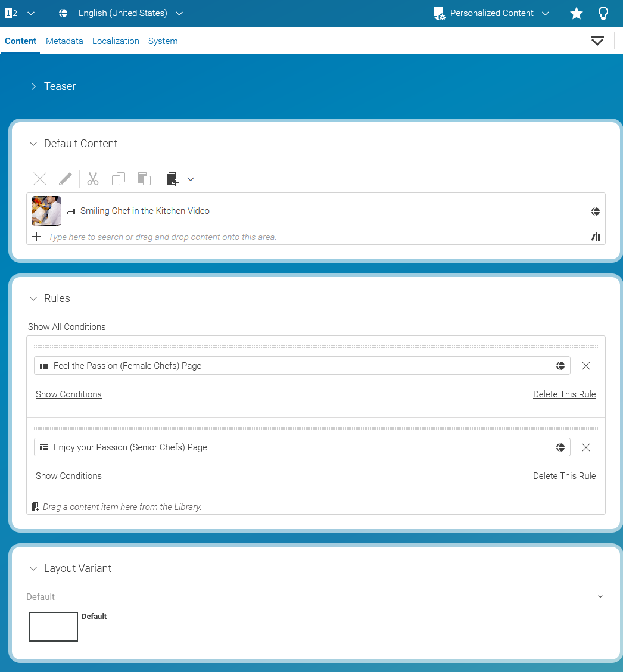Paste content using the paste icon
This screenshot has height=672, width=623.
coord(144,179)
